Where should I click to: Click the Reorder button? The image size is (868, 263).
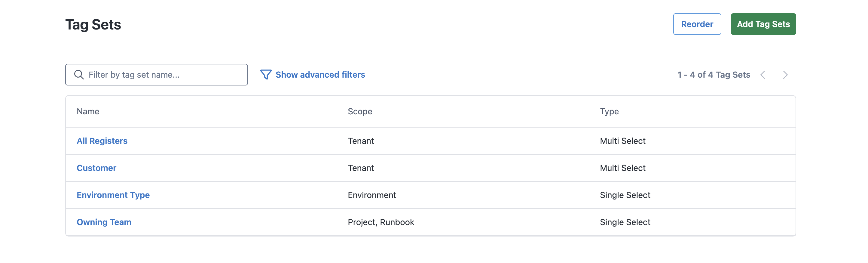697,24
